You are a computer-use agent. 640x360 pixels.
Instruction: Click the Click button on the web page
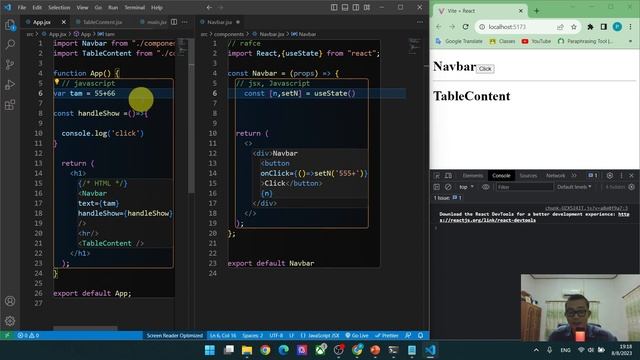pyautogui.click(x=485, y=69)
